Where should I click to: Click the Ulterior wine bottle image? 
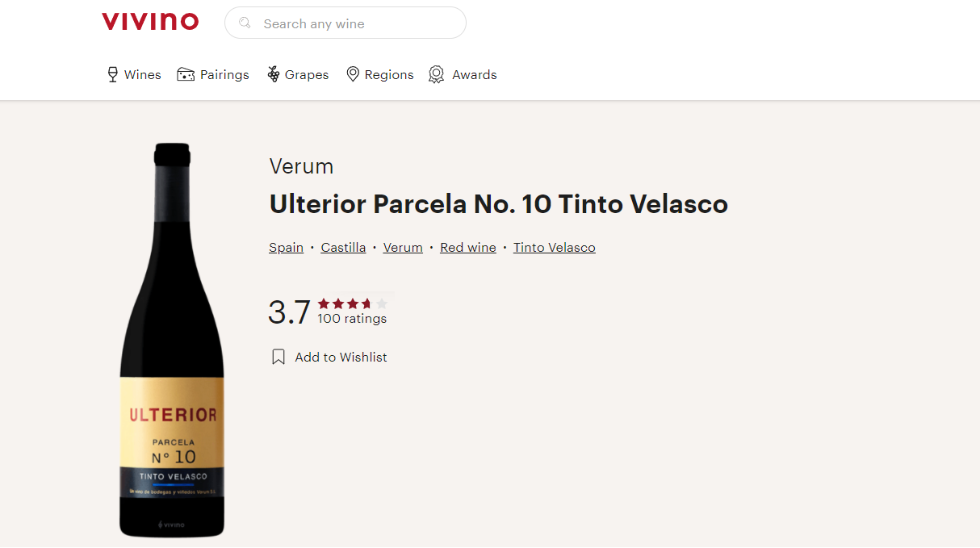[172, 340]
